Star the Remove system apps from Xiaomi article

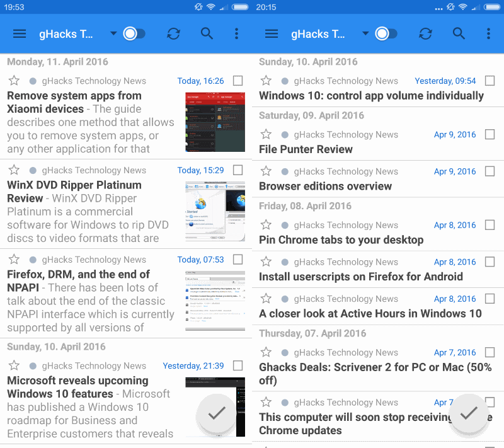[14, 81]
